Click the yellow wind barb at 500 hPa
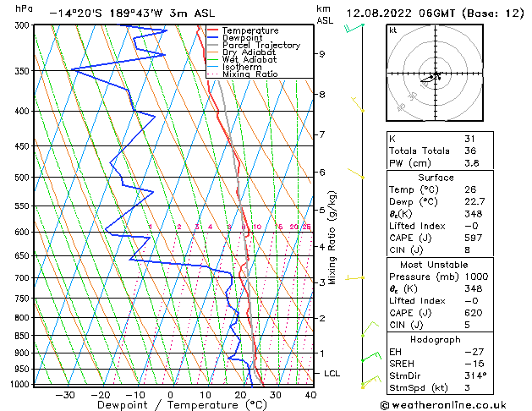The width and height of the screenshot is (532, 411). [356, 173]
